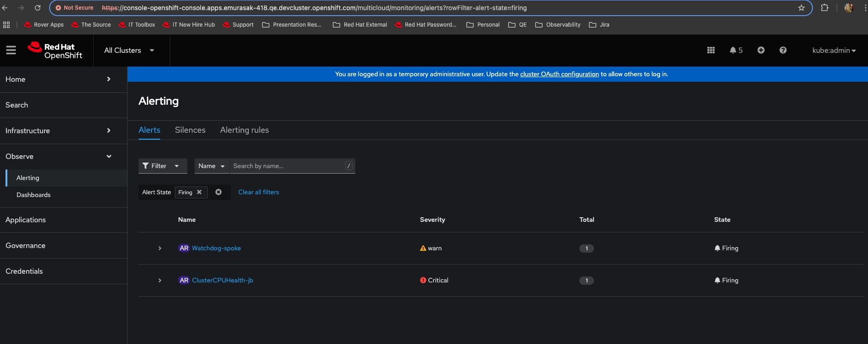The height and width of the screenshot is (344, 868).
Task: Expand the ClusterCPUHealth-jb alert row
Action: coord(160,280)
